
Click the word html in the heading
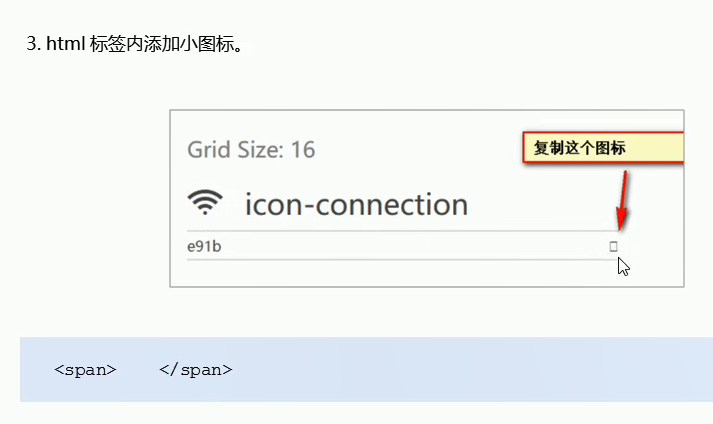(x=66, y=44)
